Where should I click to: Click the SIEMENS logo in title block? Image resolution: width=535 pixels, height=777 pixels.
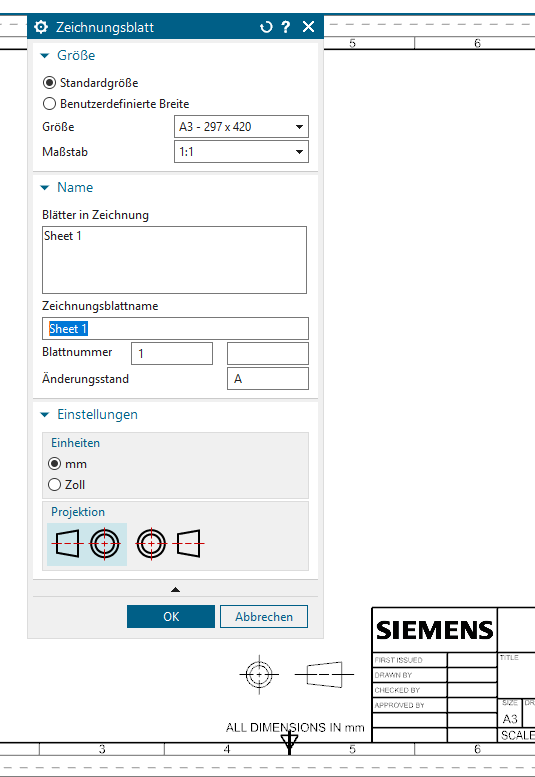coord(434,630)
